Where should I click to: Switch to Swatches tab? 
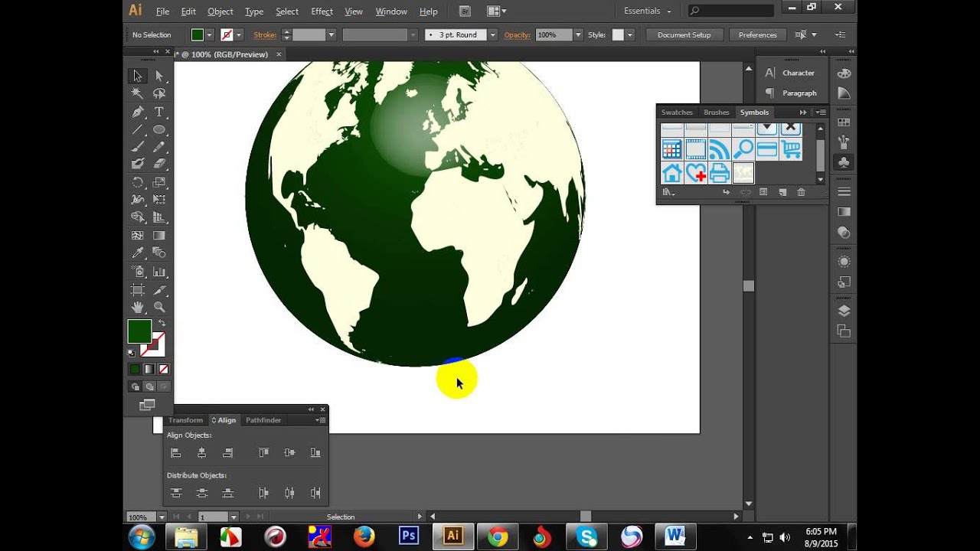(677, 112)
